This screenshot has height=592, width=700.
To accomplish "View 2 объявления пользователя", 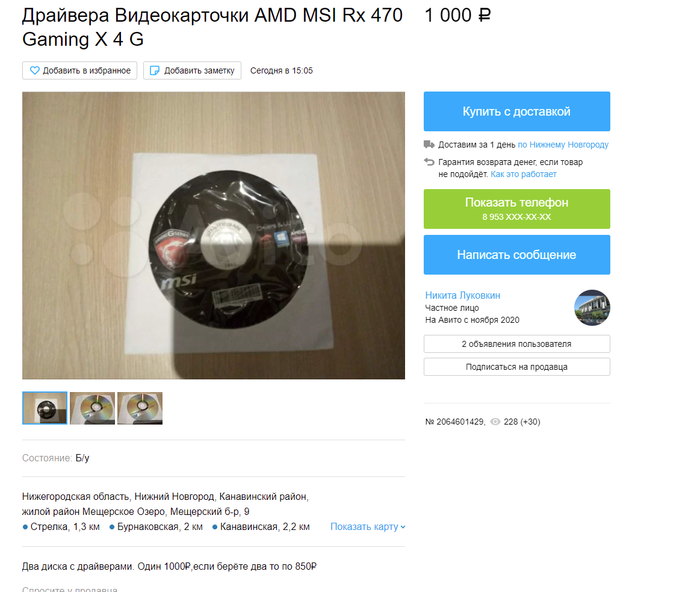I will click(x=517, y=344).
